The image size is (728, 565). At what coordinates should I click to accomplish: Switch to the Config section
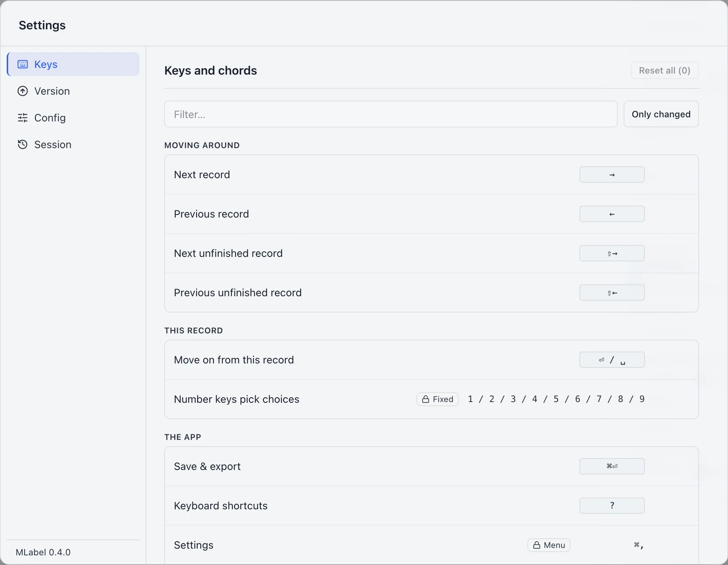[x=74, y=118]
